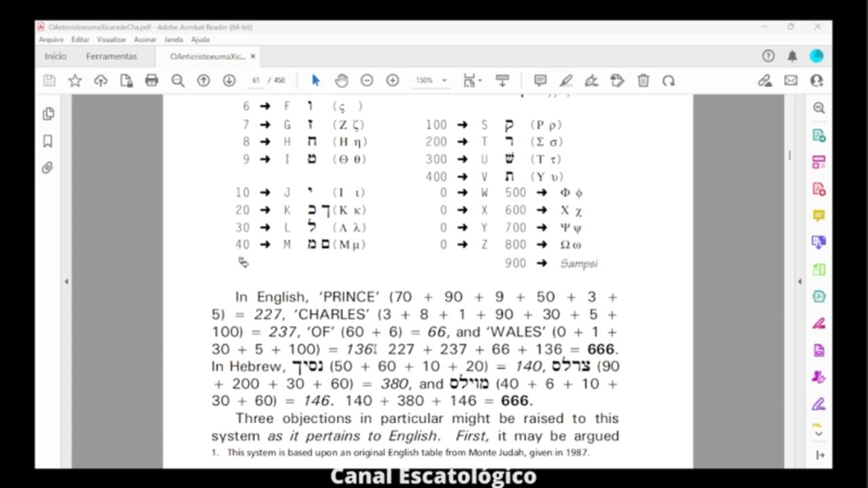The width and height of the screenshot is (868, 488).
Task: Click the protected file lock icon
Action: tap(126, 81)
